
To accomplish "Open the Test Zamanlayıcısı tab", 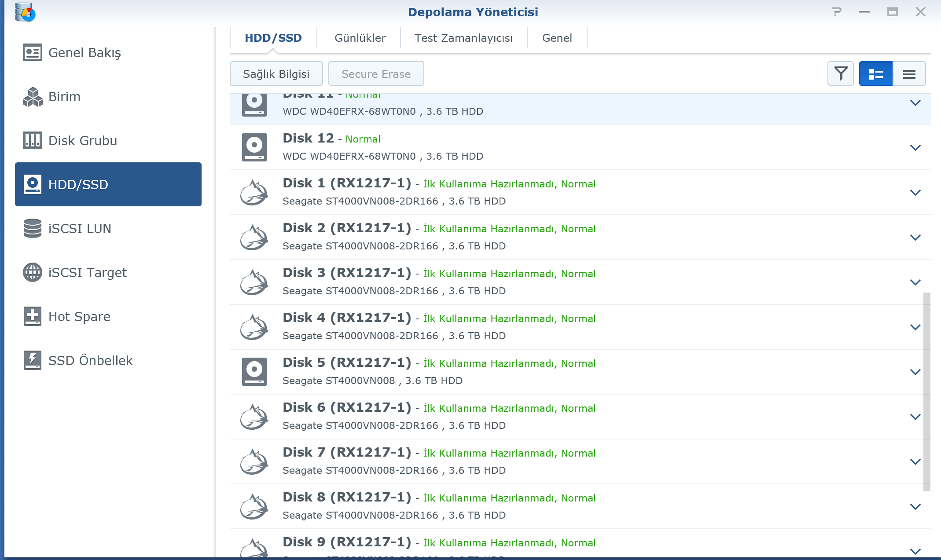I will [x=463, y=38].
